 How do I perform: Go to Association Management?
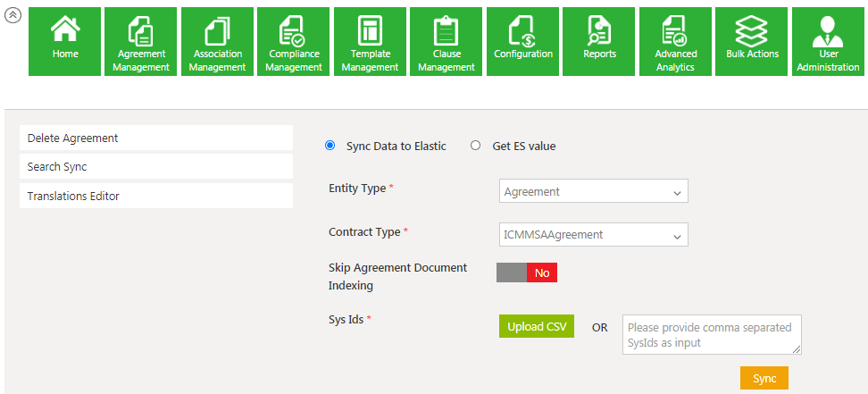click(218, 41)
